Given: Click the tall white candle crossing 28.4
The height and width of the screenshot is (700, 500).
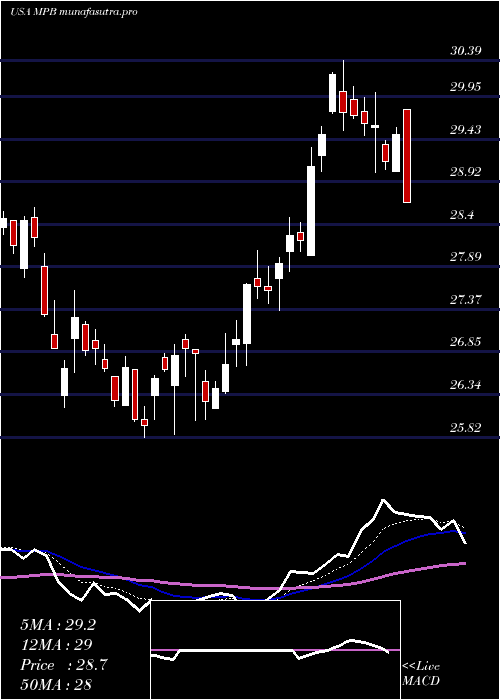Looking at the screenshot, I should [311, 211].
